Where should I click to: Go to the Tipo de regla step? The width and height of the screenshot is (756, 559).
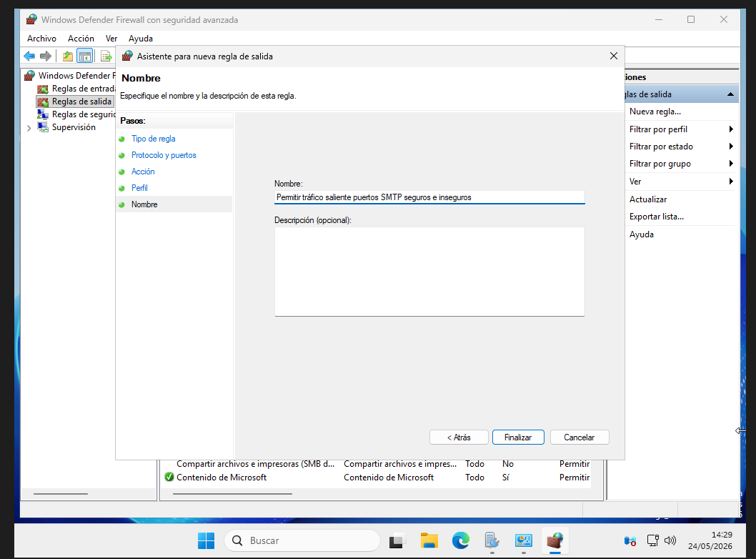point(154,139)
